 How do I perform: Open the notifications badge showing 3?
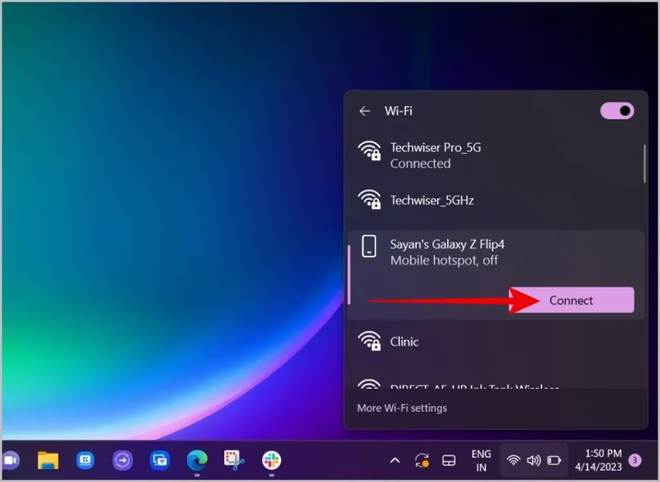click(635, 461)
